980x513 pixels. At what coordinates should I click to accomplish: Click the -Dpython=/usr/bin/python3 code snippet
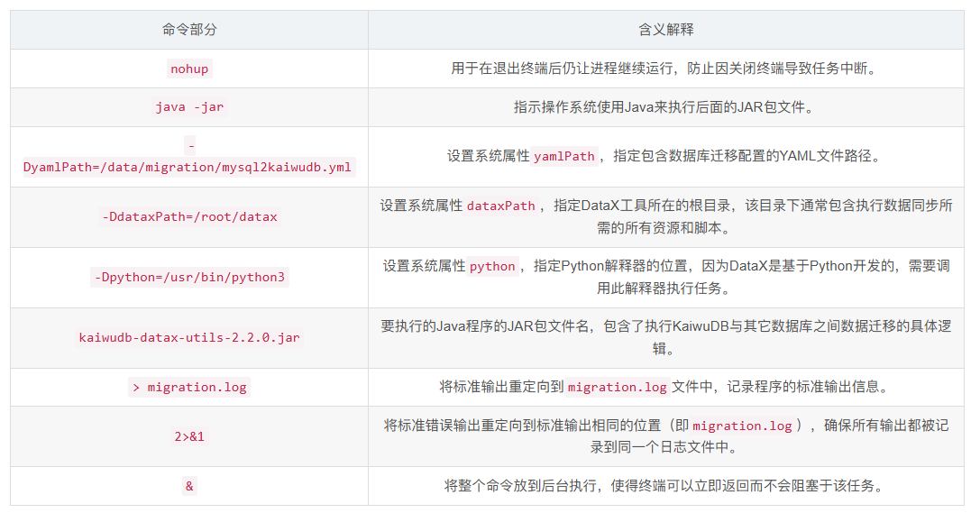coord(189,277)
